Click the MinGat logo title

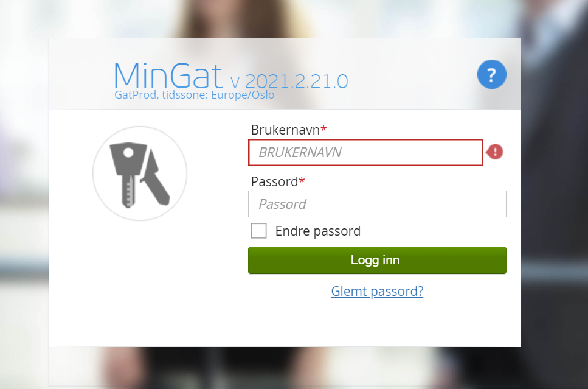(168, 75)
